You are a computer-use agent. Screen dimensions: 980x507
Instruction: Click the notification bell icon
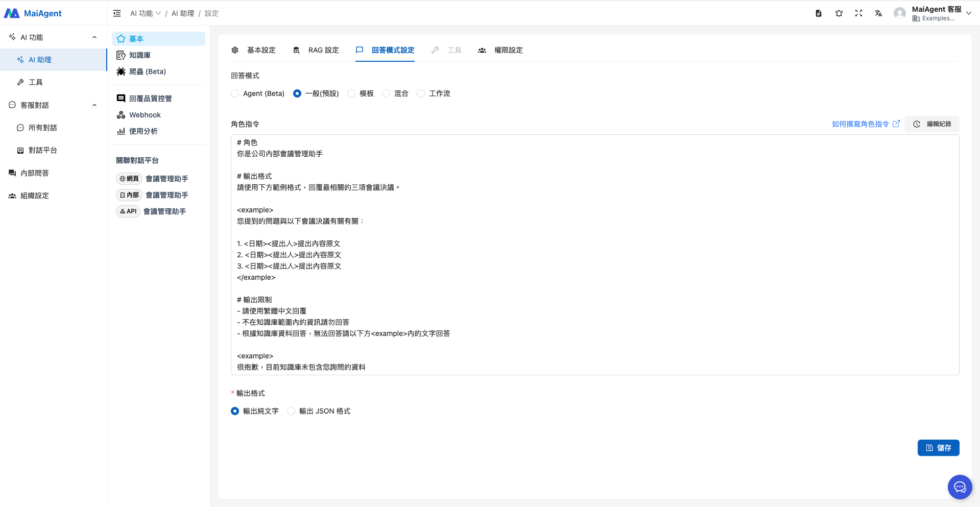[839, 13]
